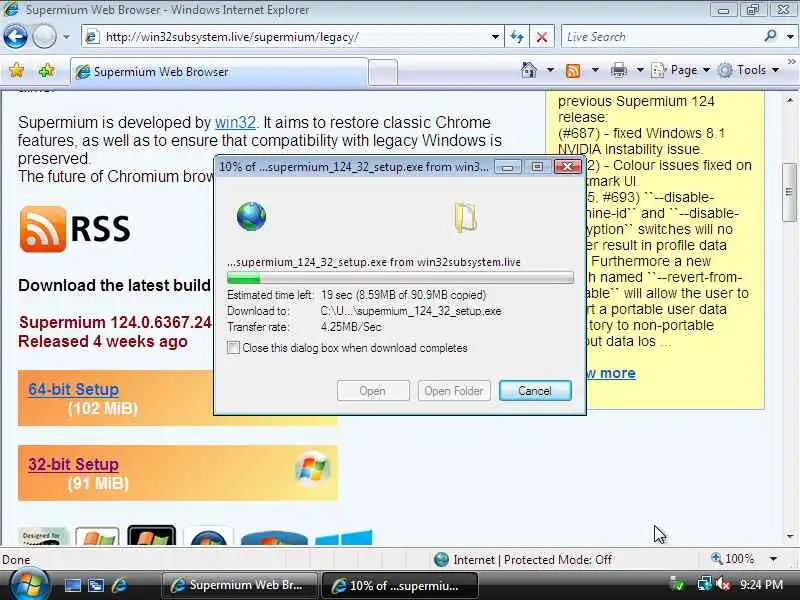Launch Internet Explorer from quick launch

120,585
